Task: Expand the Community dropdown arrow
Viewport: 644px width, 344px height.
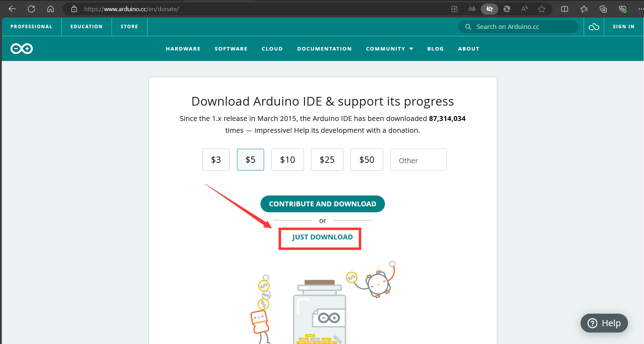Action: 411,49
